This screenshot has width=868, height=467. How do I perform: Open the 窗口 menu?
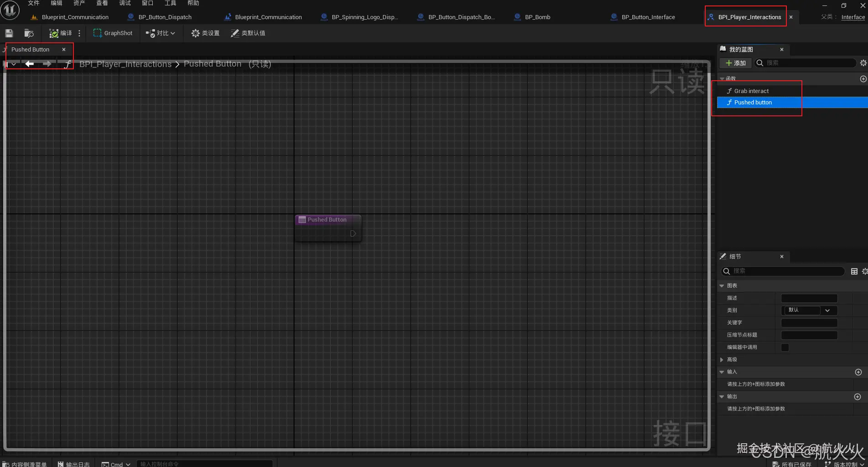coord(148,3)
